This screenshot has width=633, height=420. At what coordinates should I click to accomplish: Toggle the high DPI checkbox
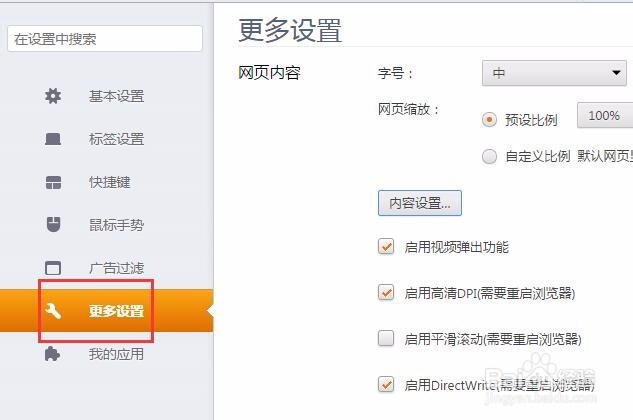[x=386, y=293]
